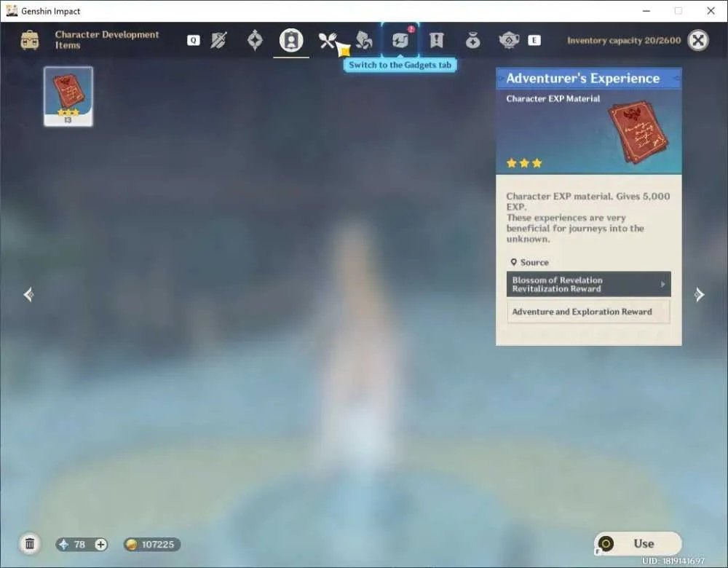Image resolution: width=728 pixels, height=568 pixels.
Task: Open the Food tab
Action: [x=328, y=40]
